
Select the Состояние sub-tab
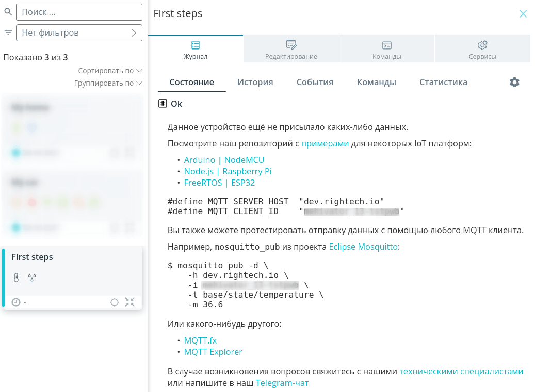click(192, 82)
